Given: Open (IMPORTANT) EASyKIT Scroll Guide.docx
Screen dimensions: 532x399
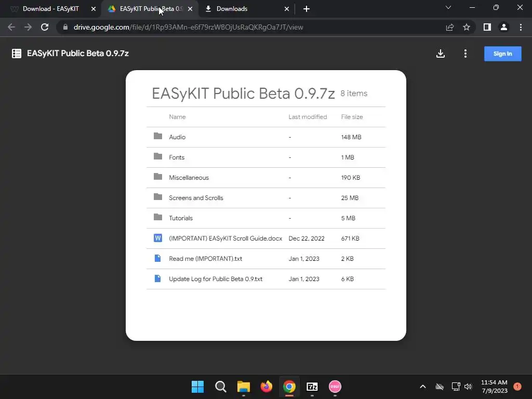Looking at the screenshot, I should pyautogui.click(x=225, y=238).
